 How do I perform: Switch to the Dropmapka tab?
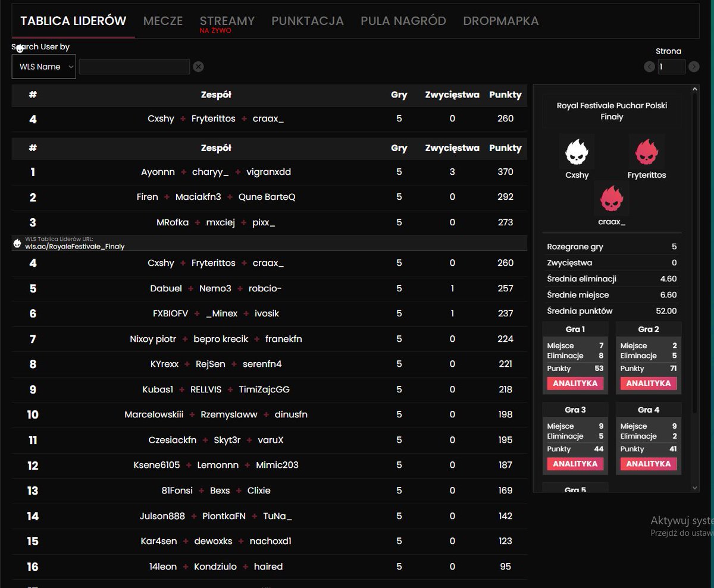pyautogui.click(x=501, y=21)
